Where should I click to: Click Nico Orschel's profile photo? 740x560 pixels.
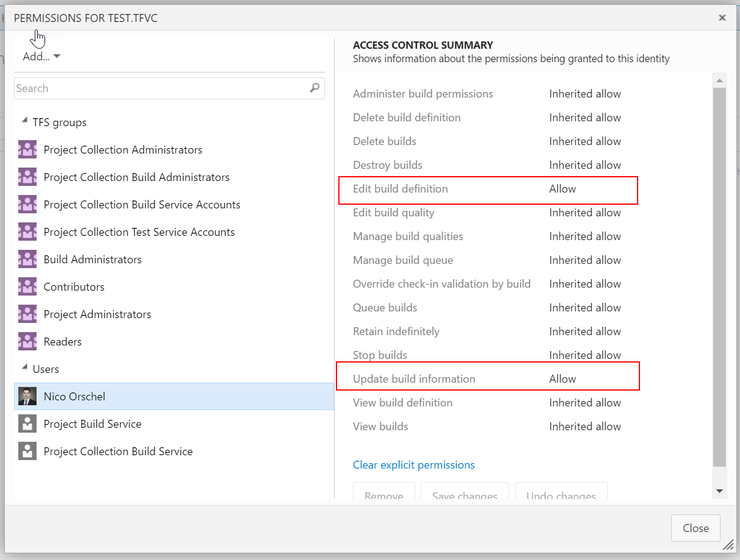coord(27,397)
